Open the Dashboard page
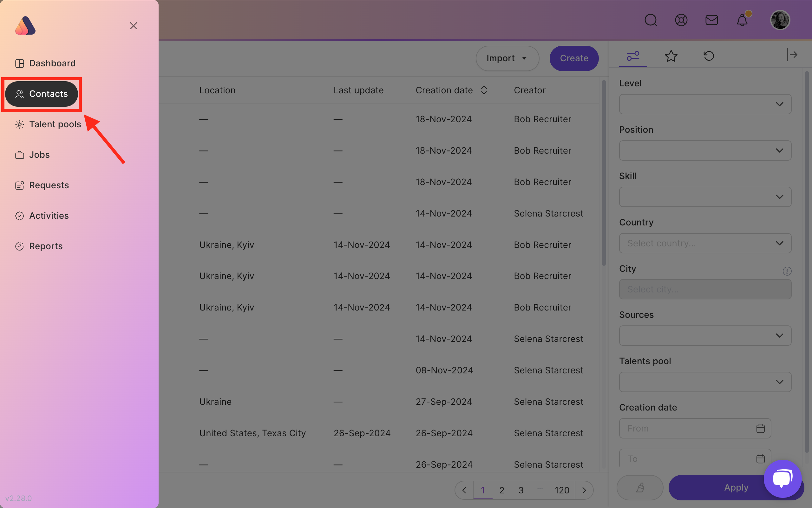 click(x=45, y=63)
